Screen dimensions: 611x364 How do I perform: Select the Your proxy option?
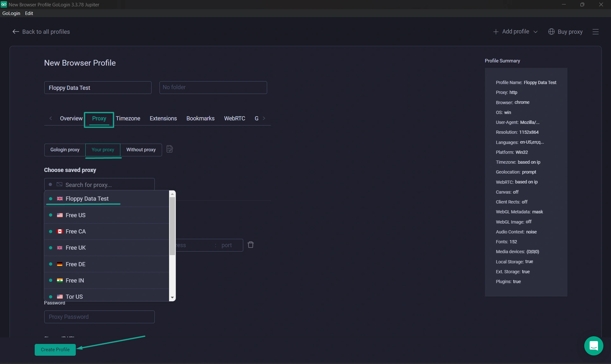[103, 150]
